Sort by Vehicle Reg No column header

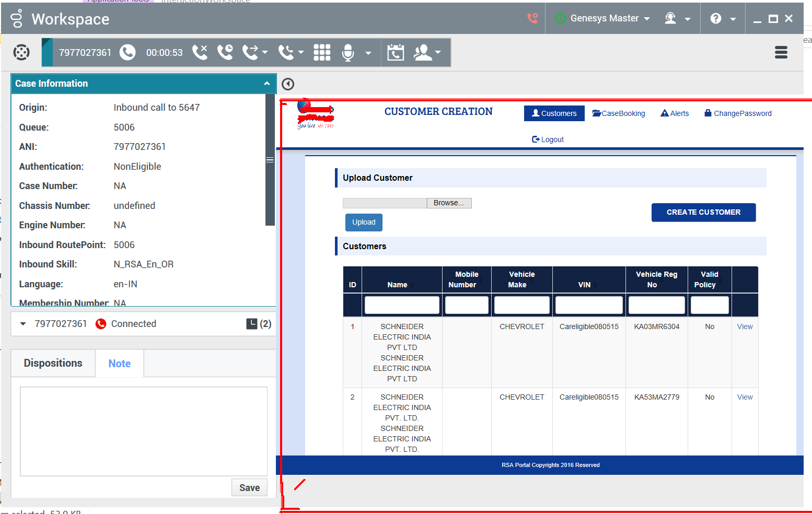click(x=656, y=280)
